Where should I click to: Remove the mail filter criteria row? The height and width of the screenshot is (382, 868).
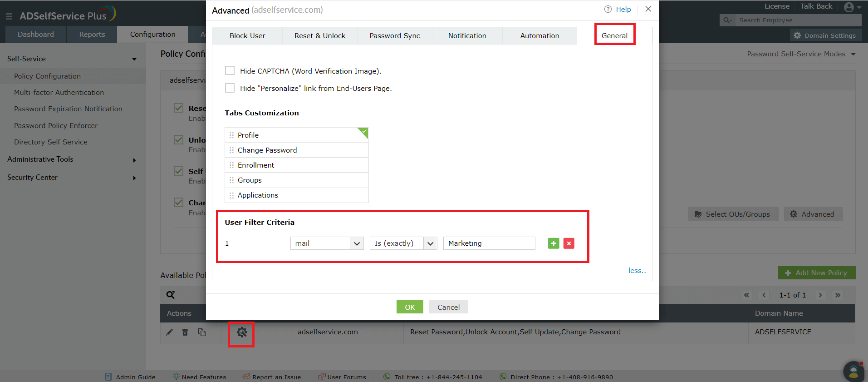click(x=569, y=243)
